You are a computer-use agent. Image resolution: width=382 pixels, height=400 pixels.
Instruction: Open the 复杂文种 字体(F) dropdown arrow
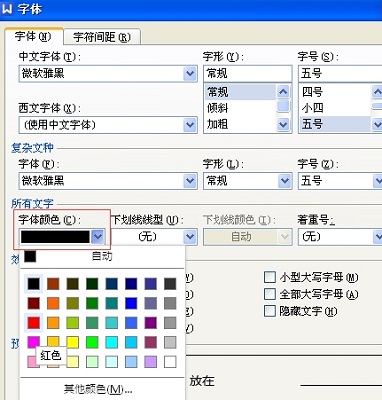click(x=190, y=181)
